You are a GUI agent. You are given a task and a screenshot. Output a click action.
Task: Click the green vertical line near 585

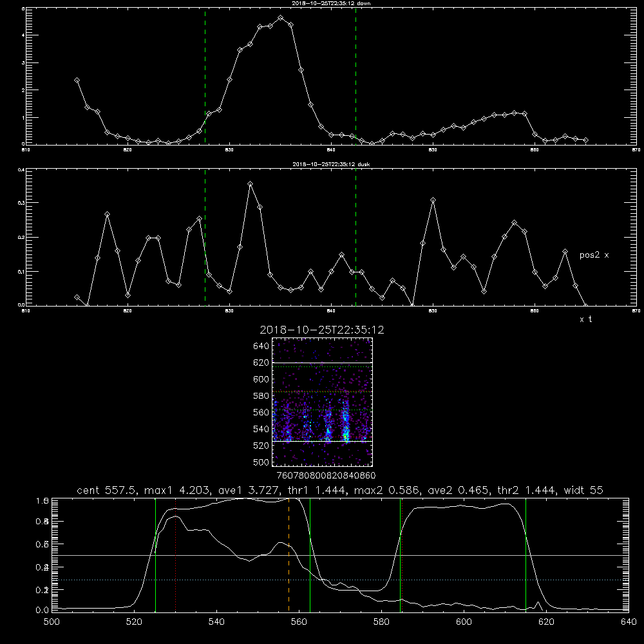pos(400,554)
